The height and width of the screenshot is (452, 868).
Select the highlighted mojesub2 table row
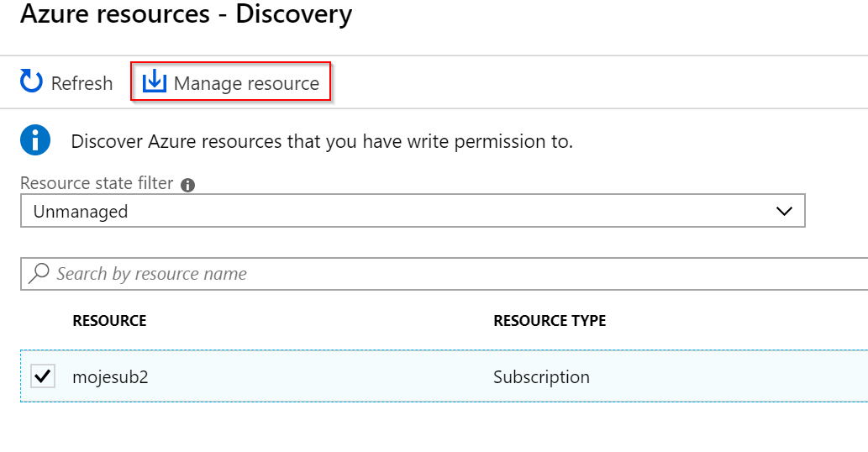444,376
